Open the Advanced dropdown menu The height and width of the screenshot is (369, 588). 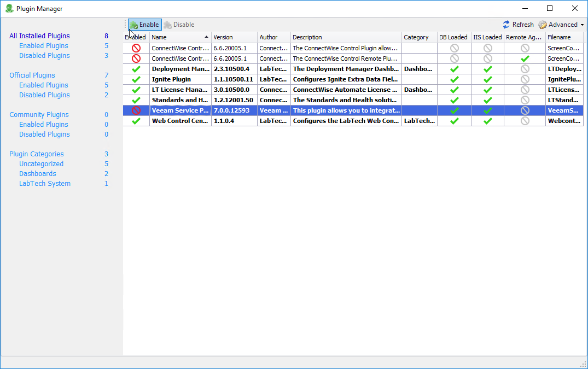pyautogui.click(x=581, y=24)
